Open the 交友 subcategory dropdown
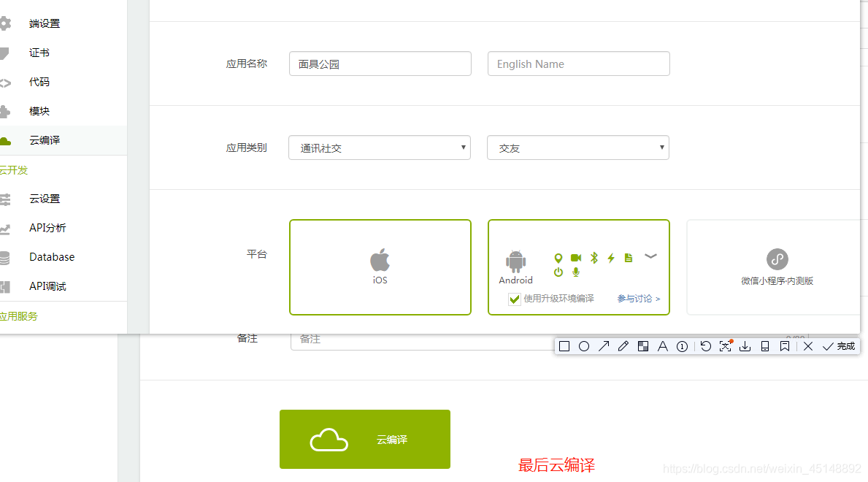 point(578,148)
